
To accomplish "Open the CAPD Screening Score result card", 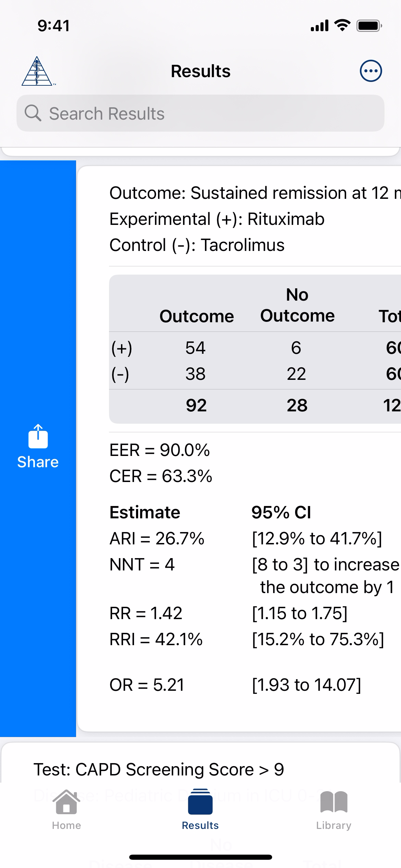I will click(159, 770).
